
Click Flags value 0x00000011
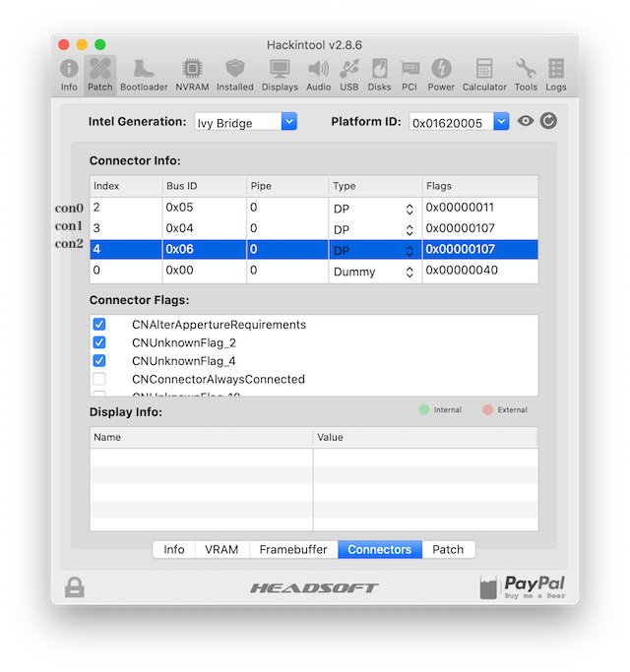(460, 208)
